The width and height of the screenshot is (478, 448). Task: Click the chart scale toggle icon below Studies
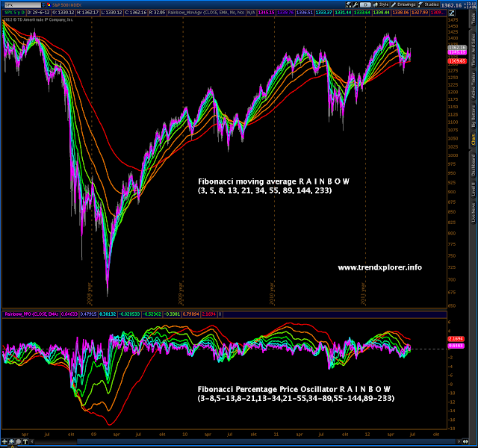point(451,13)
